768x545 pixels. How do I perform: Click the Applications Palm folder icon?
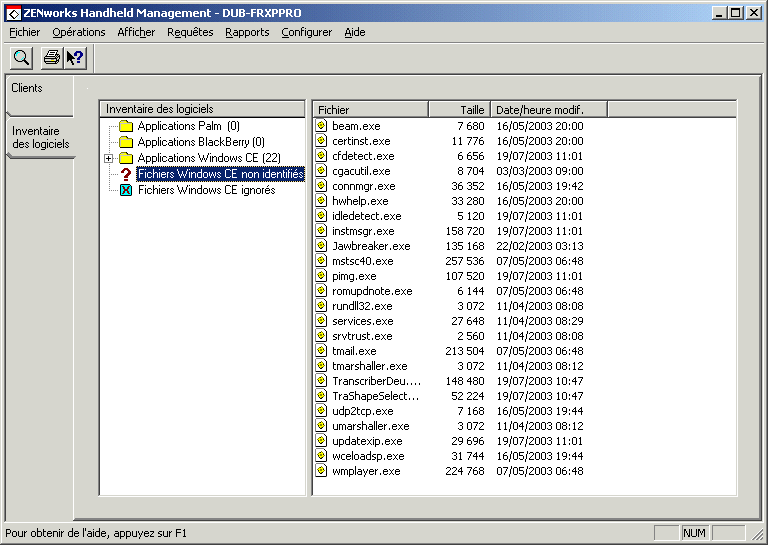[126, 126]
